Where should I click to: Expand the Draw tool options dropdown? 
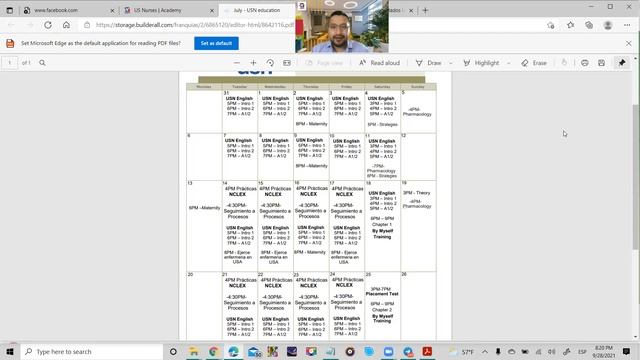[x=451, y=63]
